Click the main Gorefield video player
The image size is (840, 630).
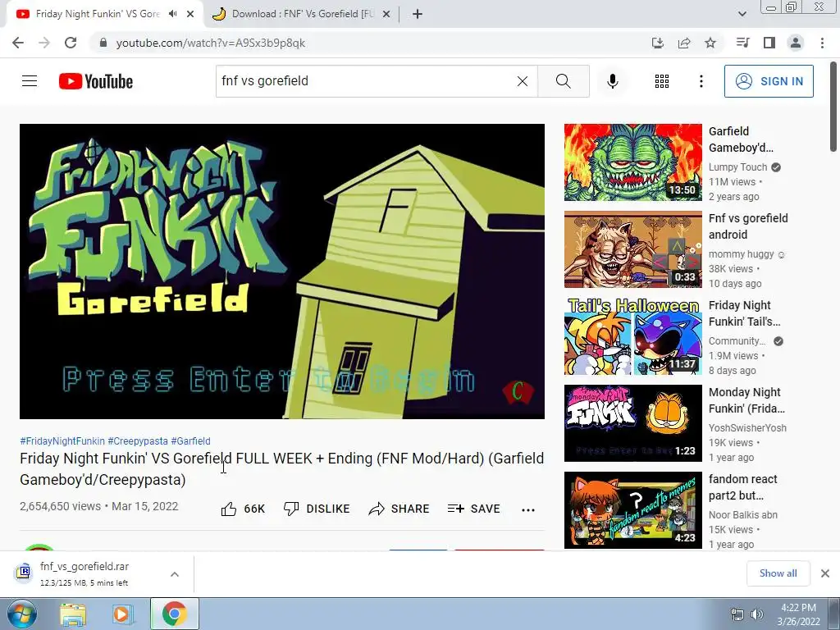coord(282,271)
